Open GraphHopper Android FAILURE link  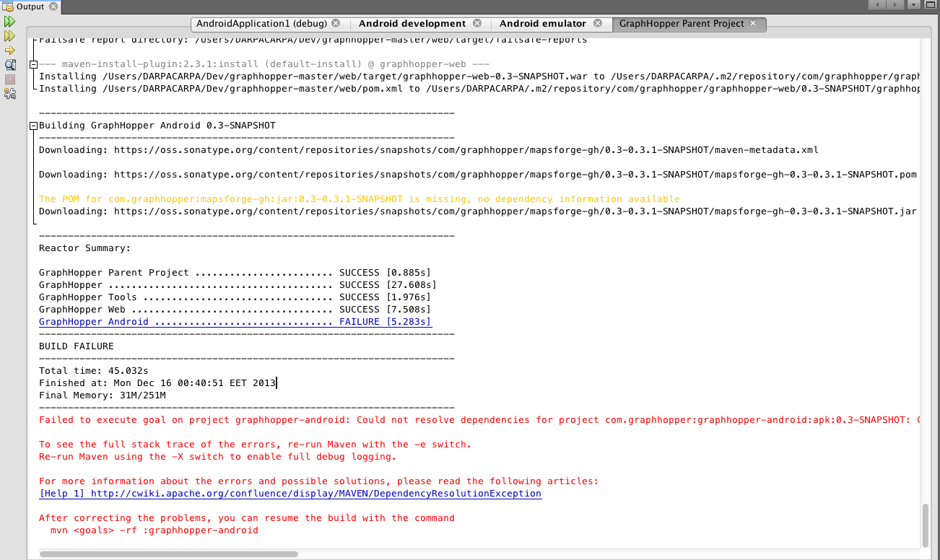coord(235,322)
